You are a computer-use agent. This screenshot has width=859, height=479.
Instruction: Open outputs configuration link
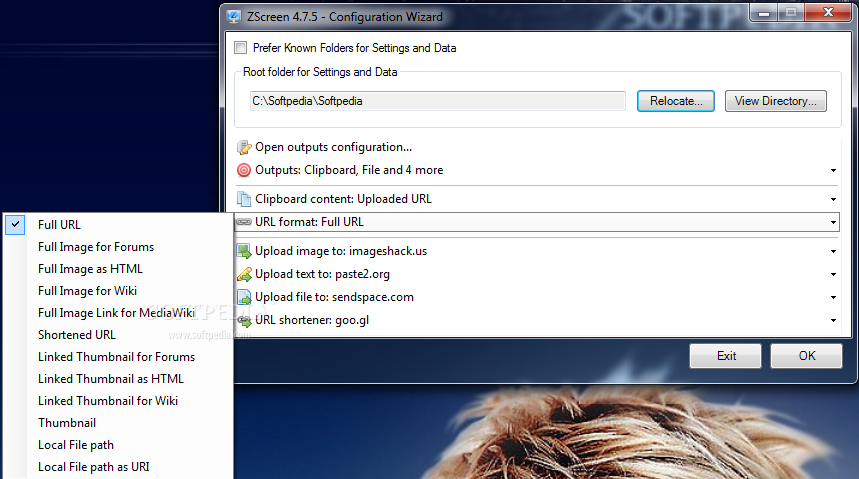(334, 147)
